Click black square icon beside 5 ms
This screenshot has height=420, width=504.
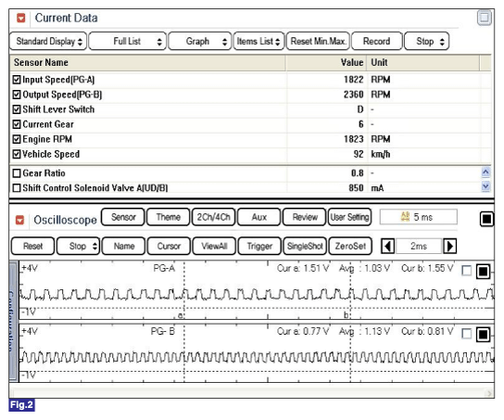(x=486, y=219)
